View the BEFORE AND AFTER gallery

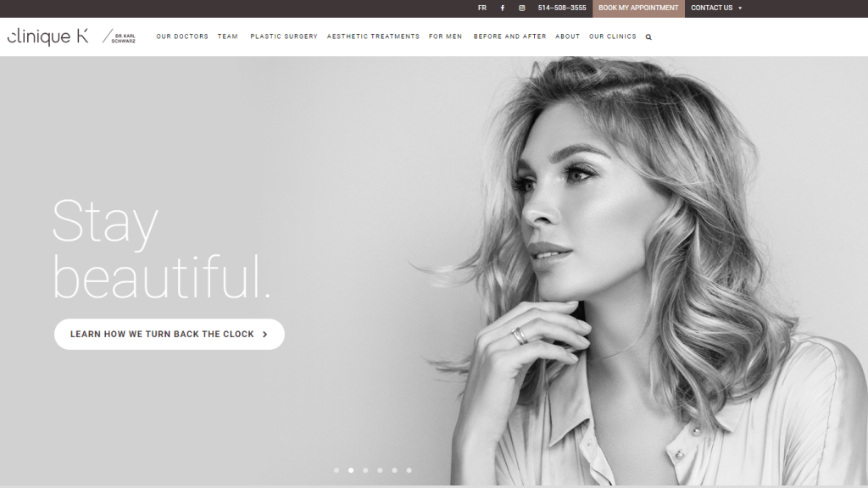[x=509, y=36]
